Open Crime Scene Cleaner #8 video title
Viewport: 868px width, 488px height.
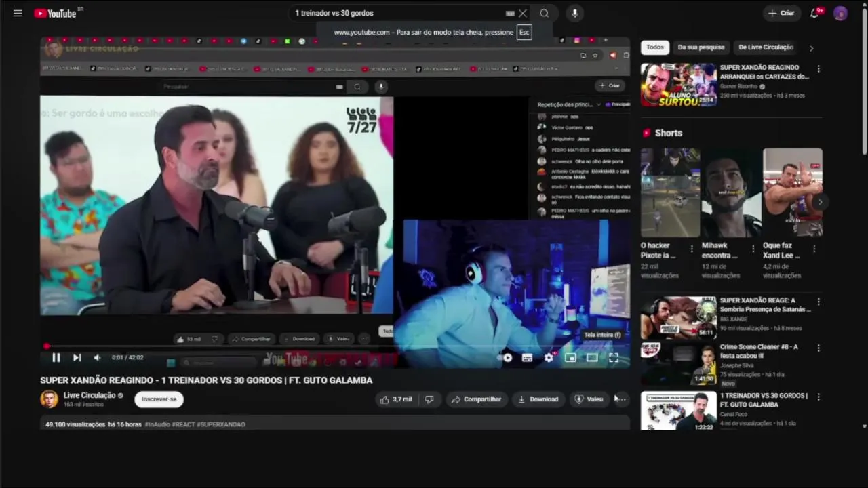[759, 351]
